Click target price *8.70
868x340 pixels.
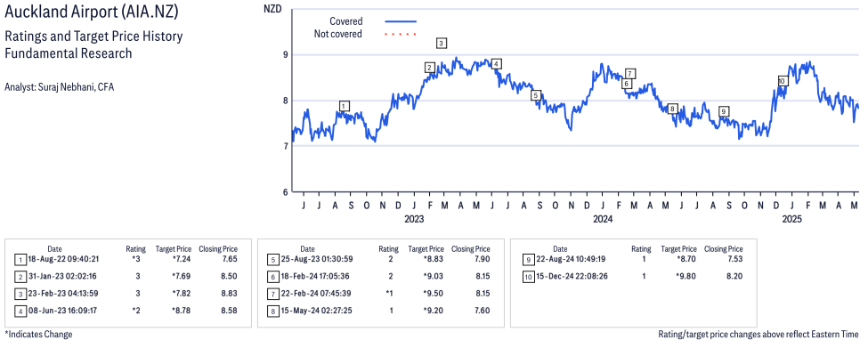pyautogui.click(x=685, y=259)
